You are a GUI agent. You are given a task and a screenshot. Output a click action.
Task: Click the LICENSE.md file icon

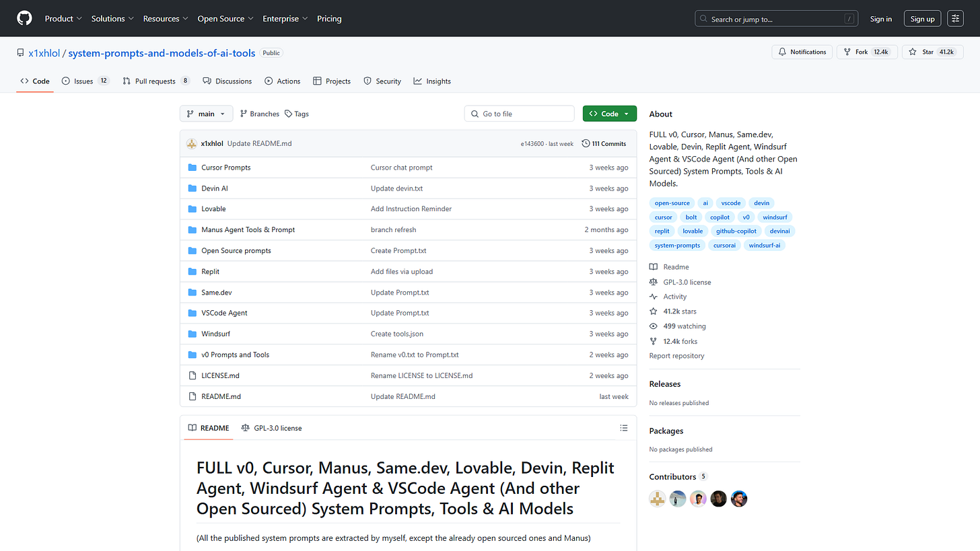click(x=193, y=375)
